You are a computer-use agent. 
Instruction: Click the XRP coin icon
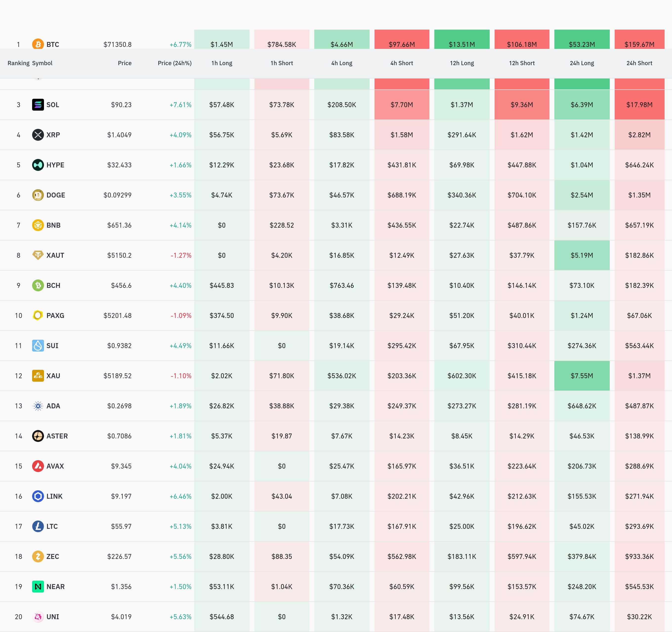click(38, 135)
